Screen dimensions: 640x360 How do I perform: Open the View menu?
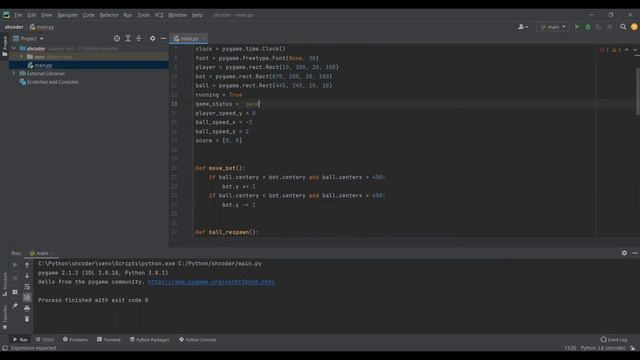tap(46, 15)
